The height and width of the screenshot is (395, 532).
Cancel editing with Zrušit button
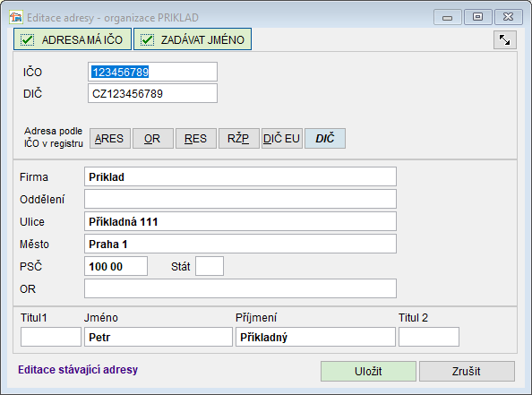(467, 371)
